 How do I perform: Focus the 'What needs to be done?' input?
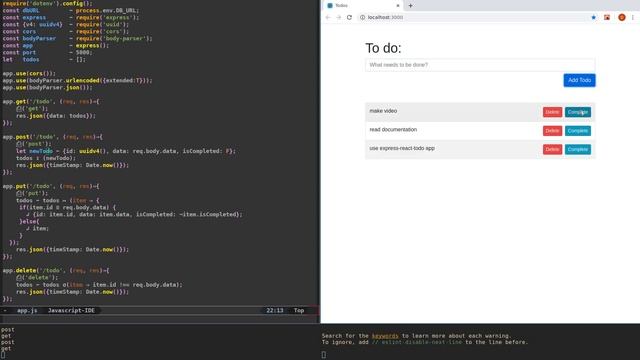coord(480,65)
